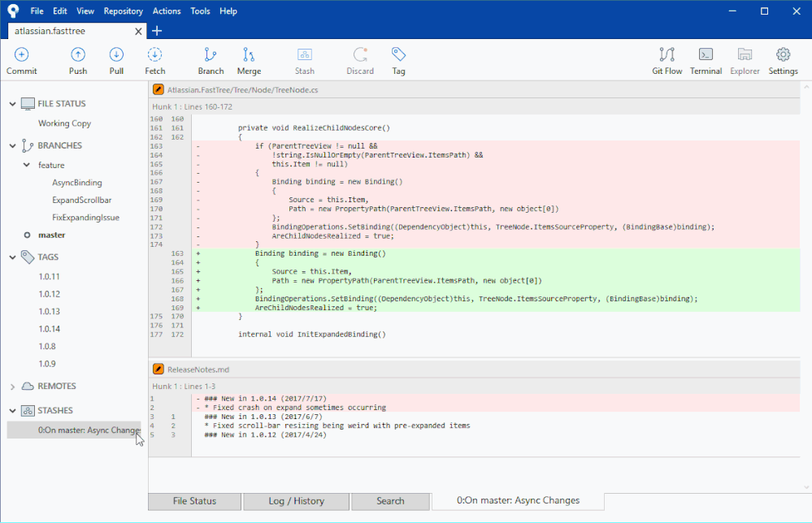Viewport: 812px width, 523px height.
Task: Click the stash icon next to STASHES
Action: click(x=28, y=411)
